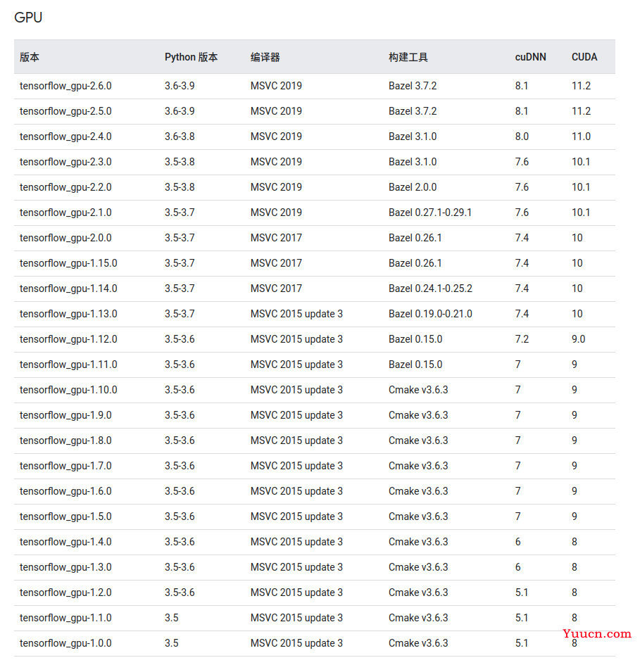Select the CUDA column header
640x672 pixels.
[x=584, y=57]
